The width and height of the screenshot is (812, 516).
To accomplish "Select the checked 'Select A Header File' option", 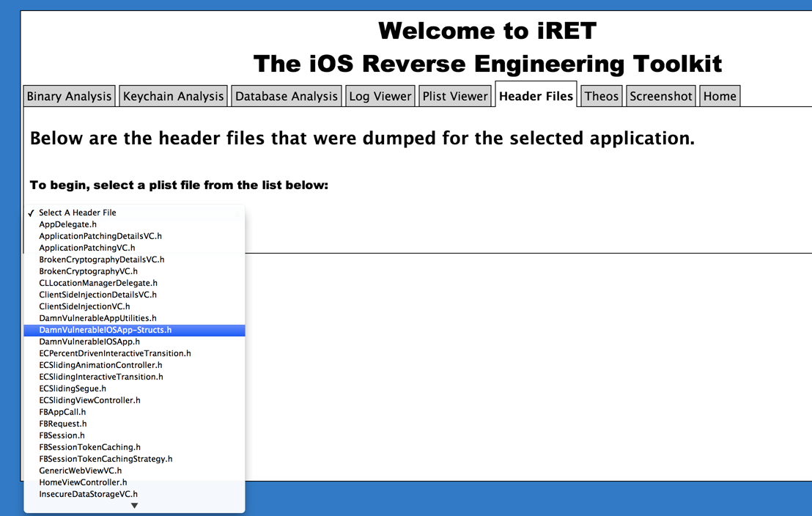I will 78,213.
